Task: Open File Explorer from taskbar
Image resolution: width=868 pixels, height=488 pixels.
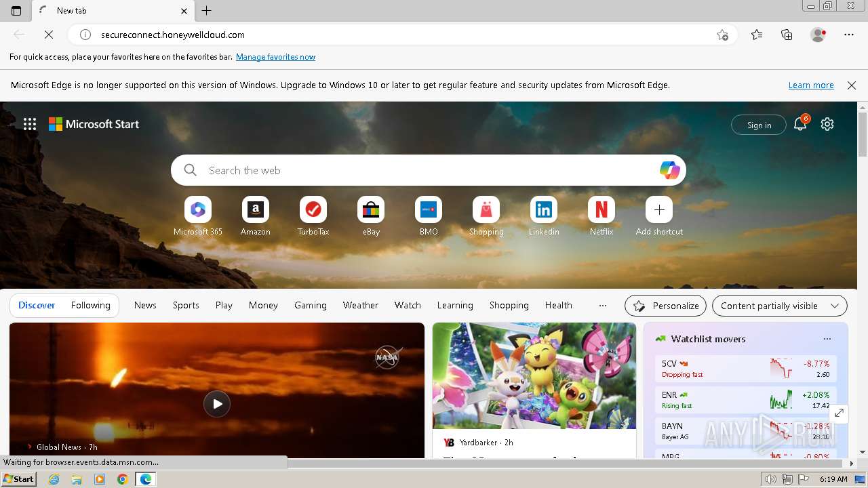Action: point(77,479)
